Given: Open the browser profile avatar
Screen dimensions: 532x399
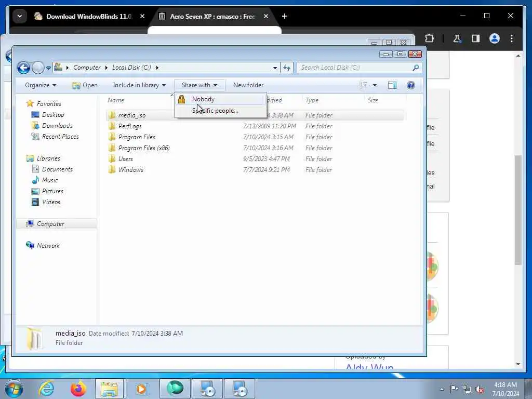Looking at the screenshot, I should point(495,38).
